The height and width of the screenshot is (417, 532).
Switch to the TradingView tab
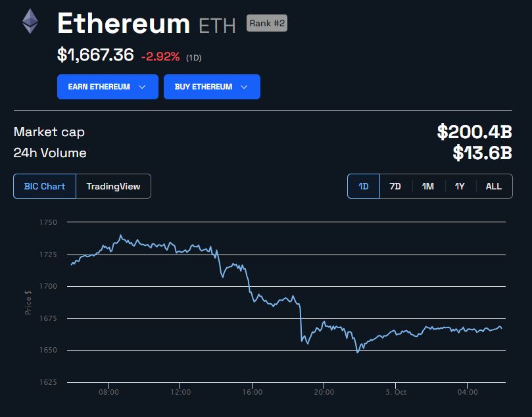click(113, 186)
